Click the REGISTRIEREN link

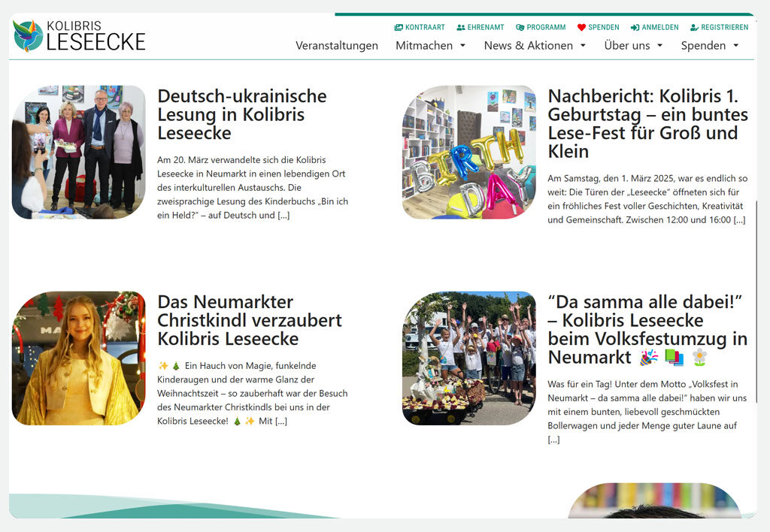coord(725,28)
